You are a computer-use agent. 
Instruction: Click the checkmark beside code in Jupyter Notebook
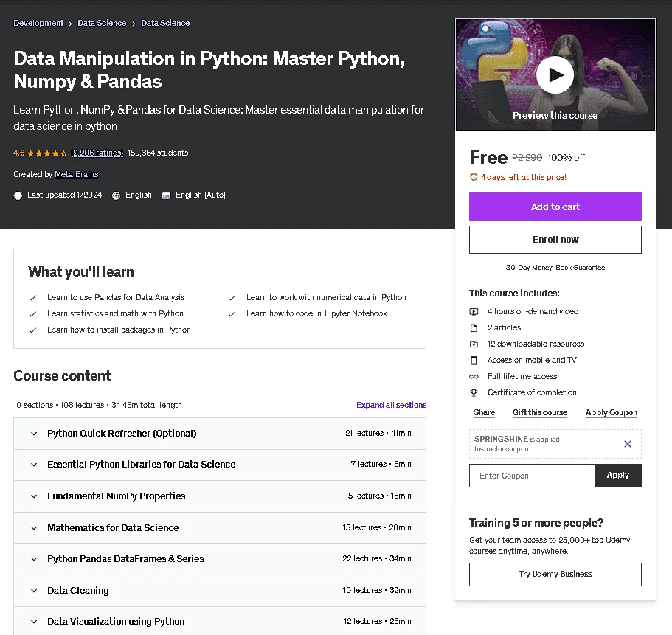pos(232,314)
